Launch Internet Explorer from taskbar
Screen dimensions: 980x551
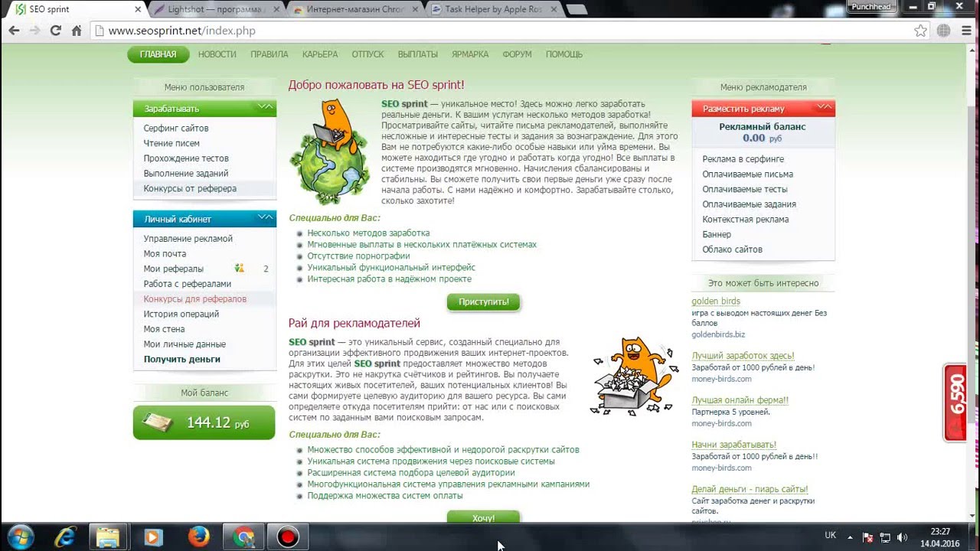tap(65, 537)
